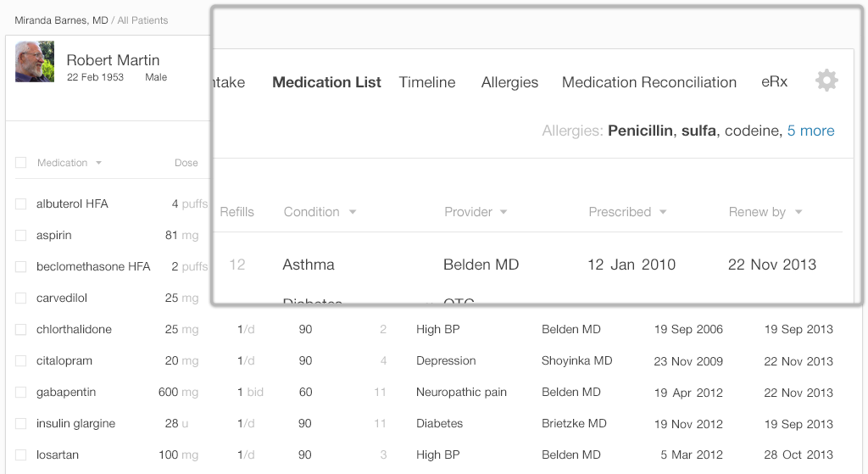Check the insulin glargine checkbox
The height and width of the screenshot is (474, 868).
coord(21,424)
